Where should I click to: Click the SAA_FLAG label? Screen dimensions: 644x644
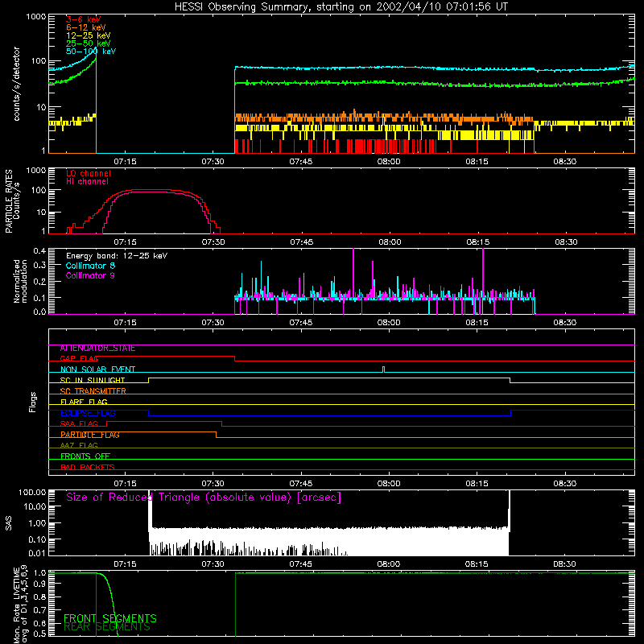pos(79,424)
